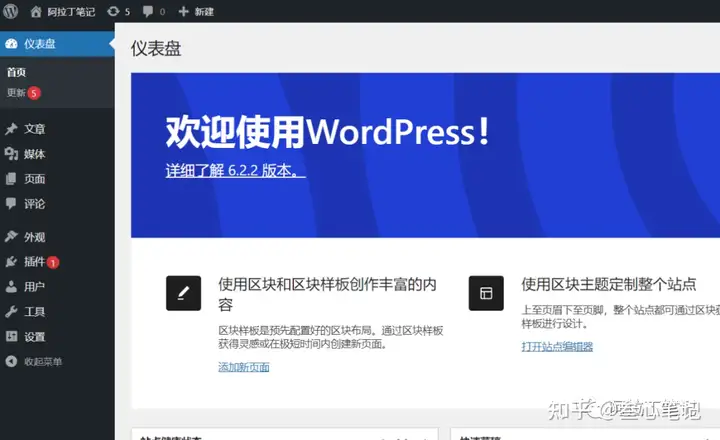Click paragraph starting 区块样板是预先配置好的
This screenshot has height=440, width=720.
click(x=331, y=337)
